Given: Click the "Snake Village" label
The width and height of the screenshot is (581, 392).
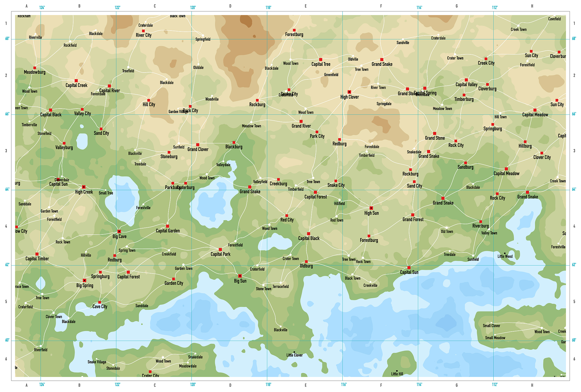Looking at the screenshot, I should tap(97, 362).
